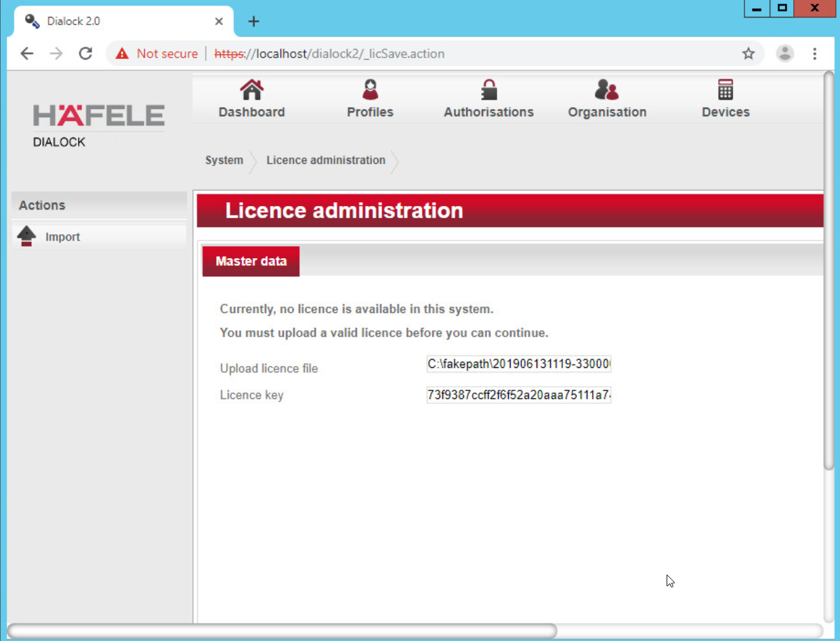The image size is (840, 641).
Task: Click the Import arrow icon
Action: (26, 236)
